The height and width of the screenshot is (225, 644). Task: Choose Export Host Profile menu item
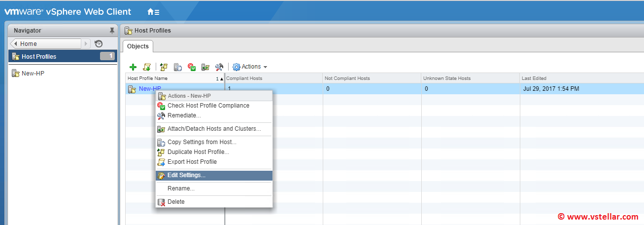[x=192, y=162]
